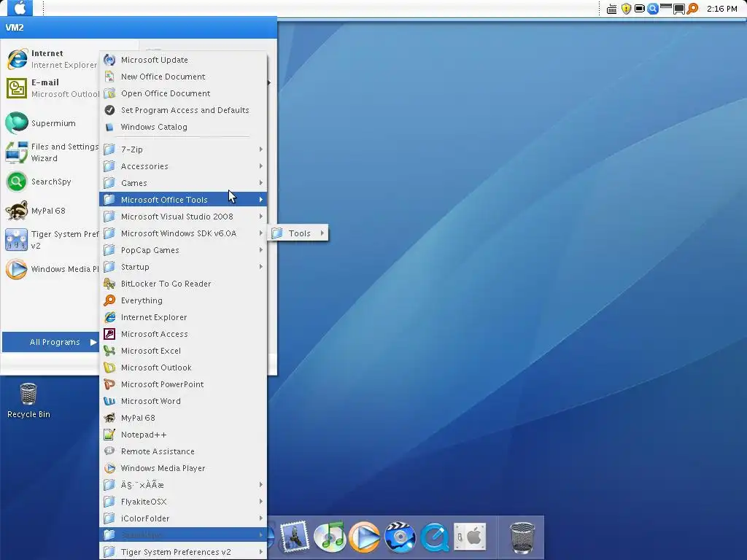Launch Microsoft PowerPoint

pyautogui.click(x=183, y=384)
